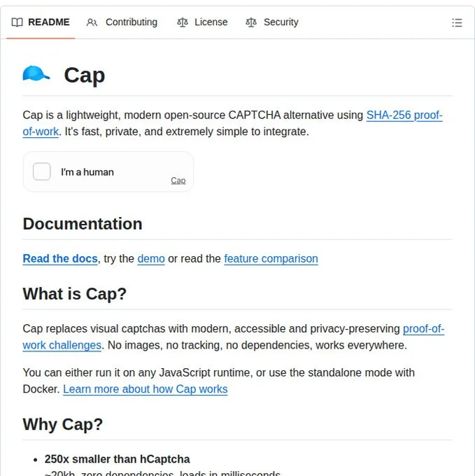Click the Documentation heading
The height and width of the screenshot is (476, 475).
click(x=83, y=224)
